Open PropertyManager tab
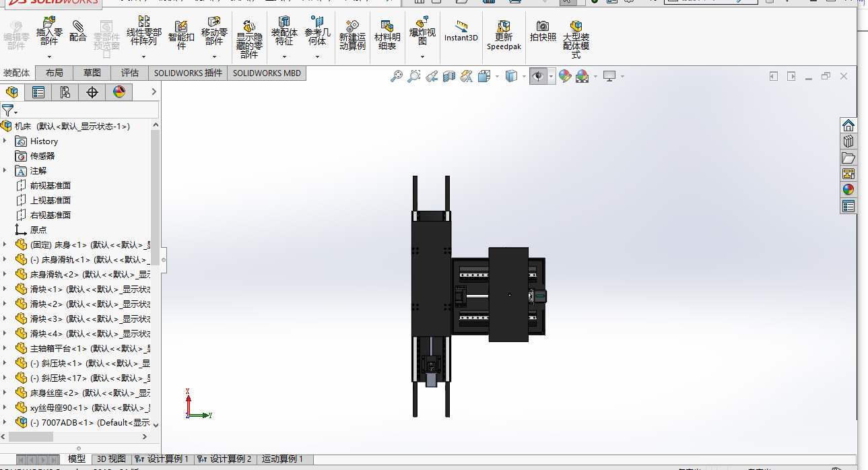 click(x=38, y=92)
